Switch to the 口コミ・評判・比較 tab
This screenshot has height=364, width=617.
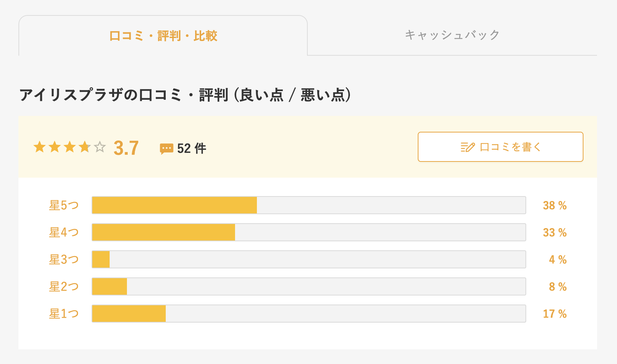[x=163, y=36]
